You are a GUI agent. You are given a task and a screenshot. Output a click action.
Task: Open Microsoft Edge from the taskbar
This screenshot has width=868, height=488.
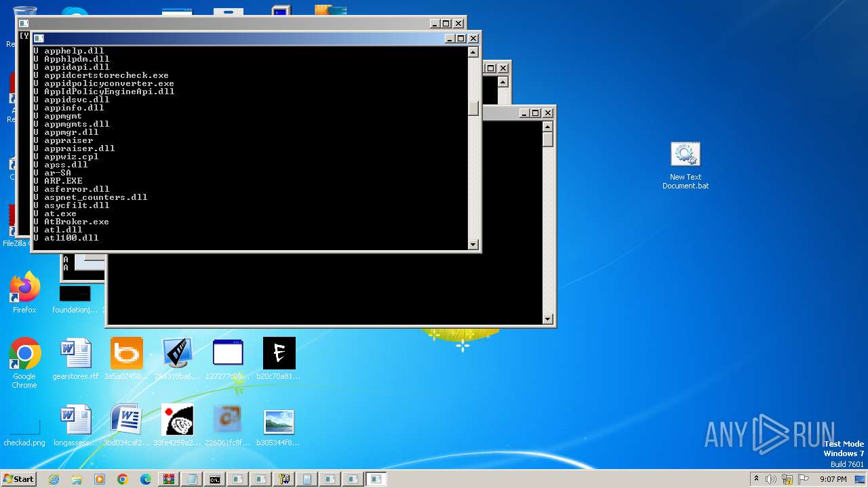146,479
